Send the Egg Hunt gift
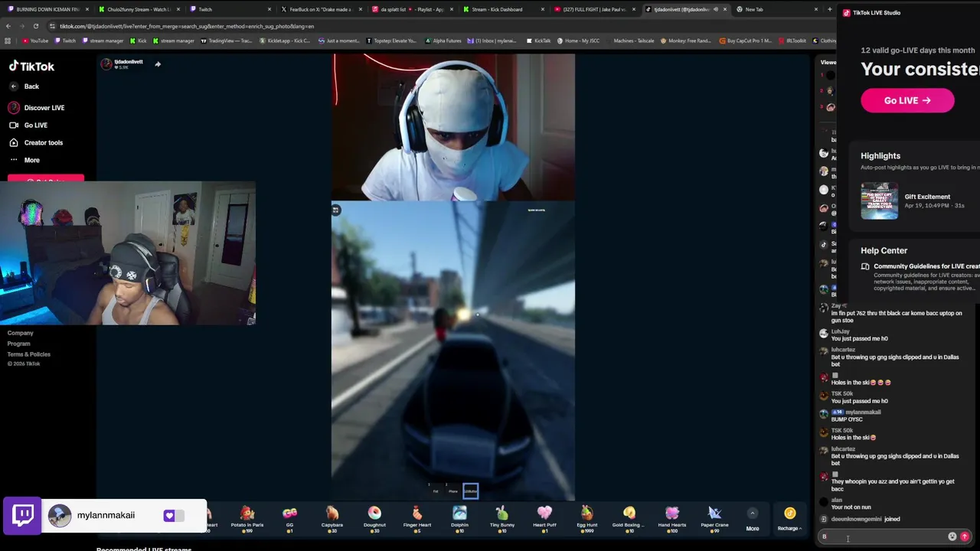 click(586, 517)
